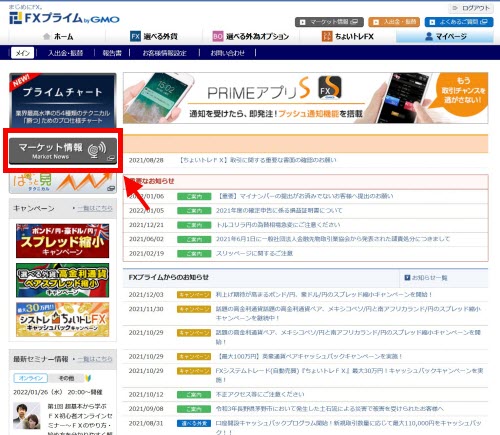Select the オンライン seminar tab
Image resolution: width=500 pixels, height=435 pixels.
[x=31, y=378]
